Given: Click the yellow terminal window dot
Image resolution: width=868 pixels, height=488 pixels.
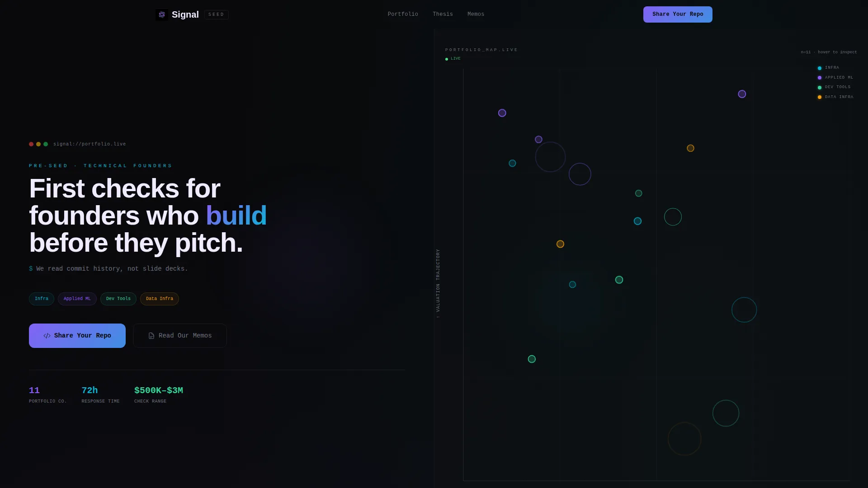Looking at the screenshot, I should pos(38,144).
